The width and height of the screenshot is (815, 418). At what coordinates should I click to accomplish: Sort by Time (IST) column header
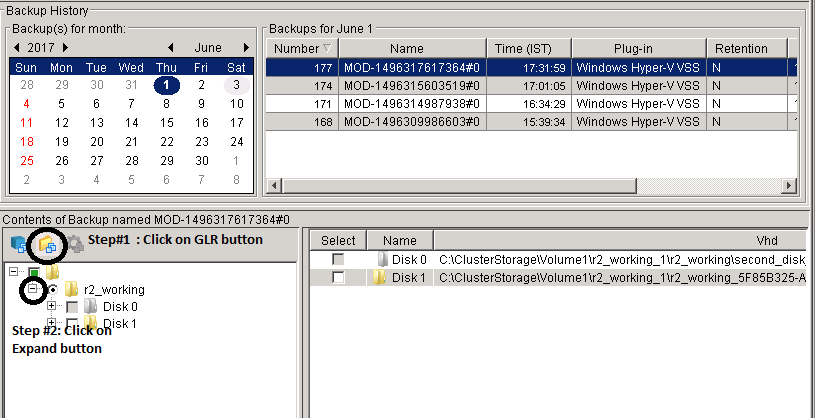[x=529, y=48]
